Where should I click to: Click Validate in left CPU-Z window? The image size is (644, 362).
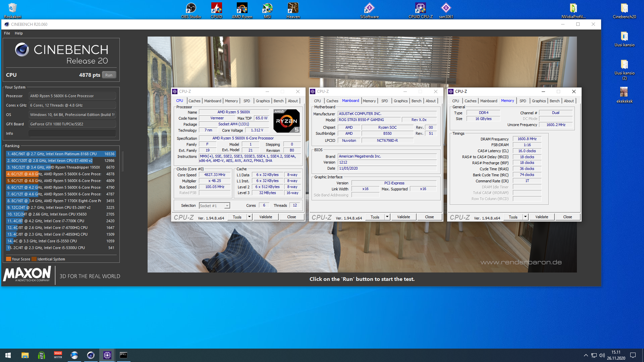pos(266,217)
